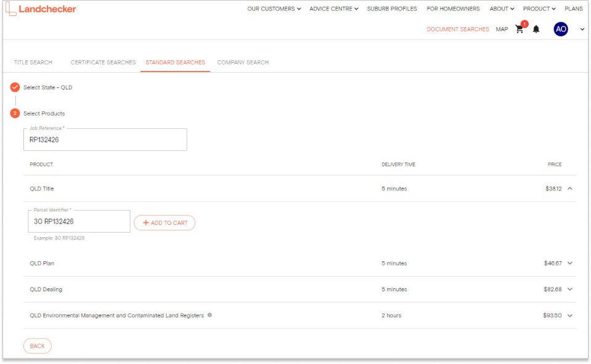The image size is (591, 364).
Task: Open the shopping cart icon
Action: (x=520, y=29)
